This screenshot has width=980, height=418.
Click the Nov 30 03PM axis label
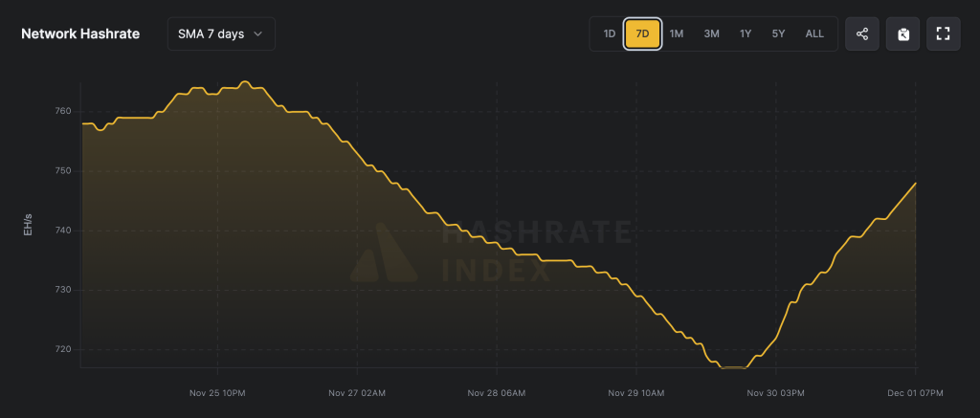776,392
